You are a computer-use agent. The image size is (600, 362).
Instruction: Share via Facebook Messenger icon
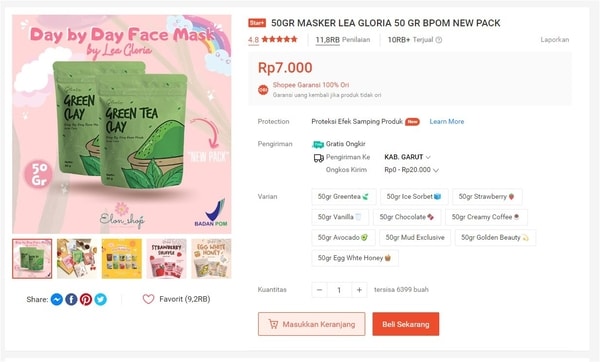(57, 299)
